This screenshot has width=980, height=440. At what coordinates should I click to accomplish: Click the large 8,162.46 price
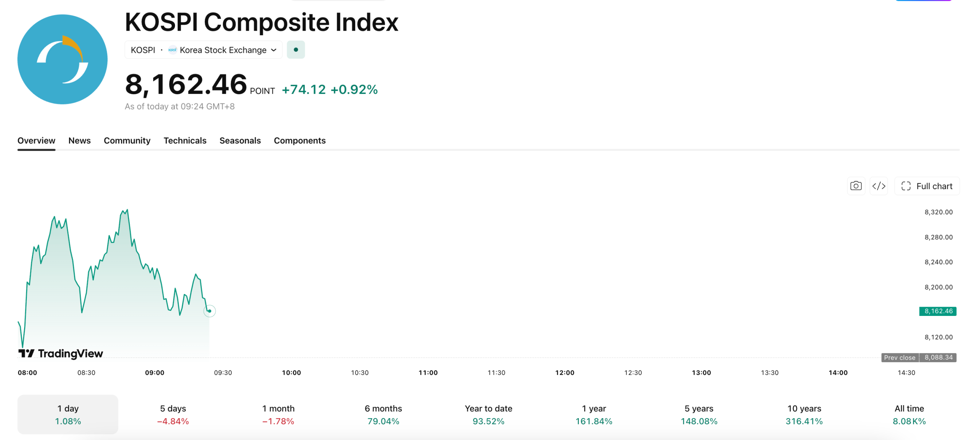pyautogui.click(x=186, y=84)
